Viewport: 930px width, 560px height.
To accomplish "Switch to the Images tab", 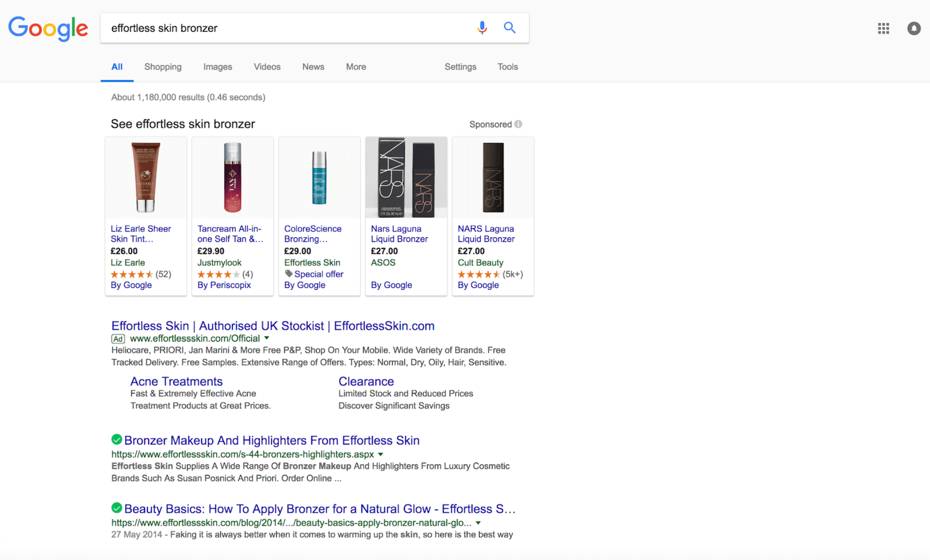I will pos(217,67).
